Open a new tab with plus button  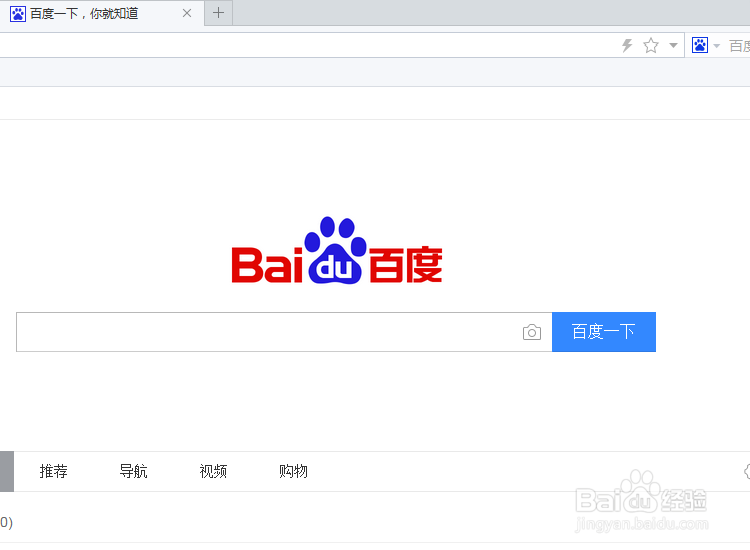pyautogui.click(x=219, y=13)
